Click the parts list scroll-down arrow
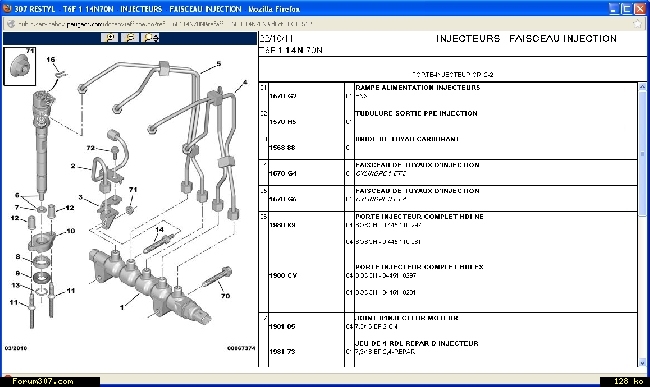 click(642, 363)
